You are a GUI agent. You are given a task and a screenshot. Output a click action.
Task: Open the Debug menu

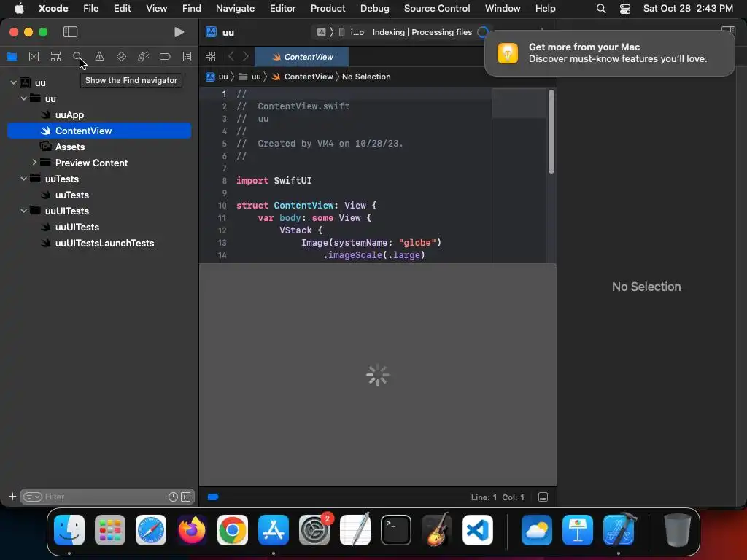click(x=374, y=8)
